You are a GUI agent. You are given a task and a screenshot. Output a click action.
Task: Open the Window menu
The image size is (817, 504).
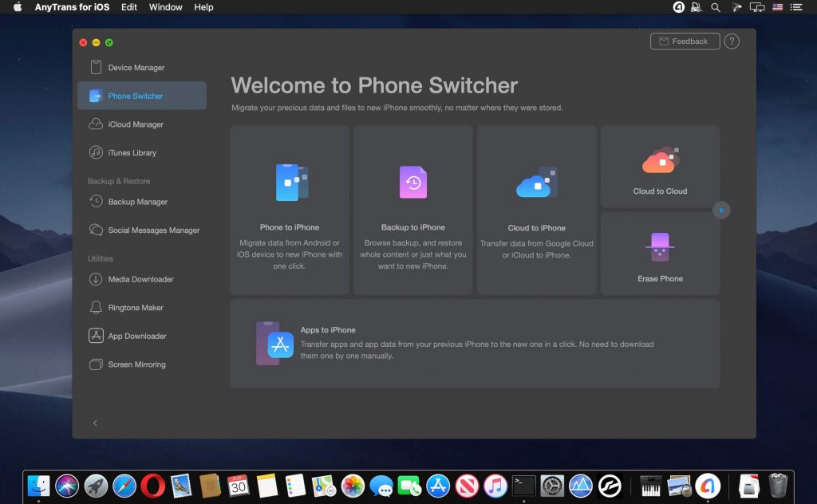[165, 7]
